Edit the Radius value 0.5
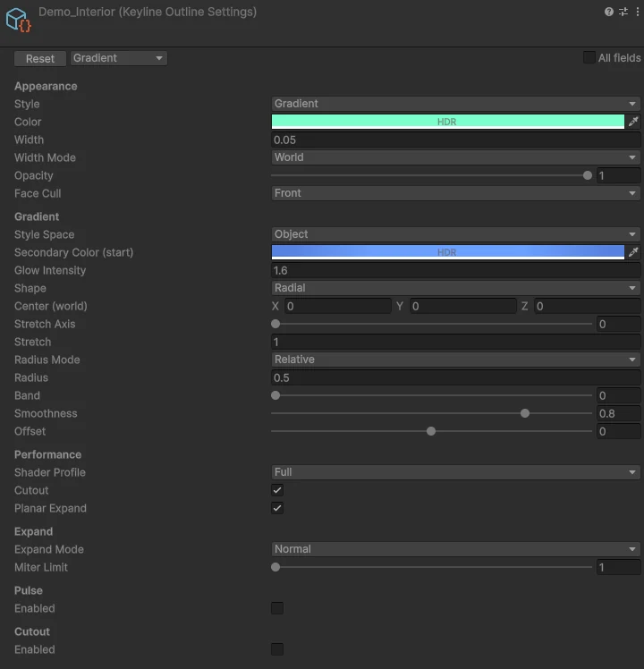 [456, 377]
